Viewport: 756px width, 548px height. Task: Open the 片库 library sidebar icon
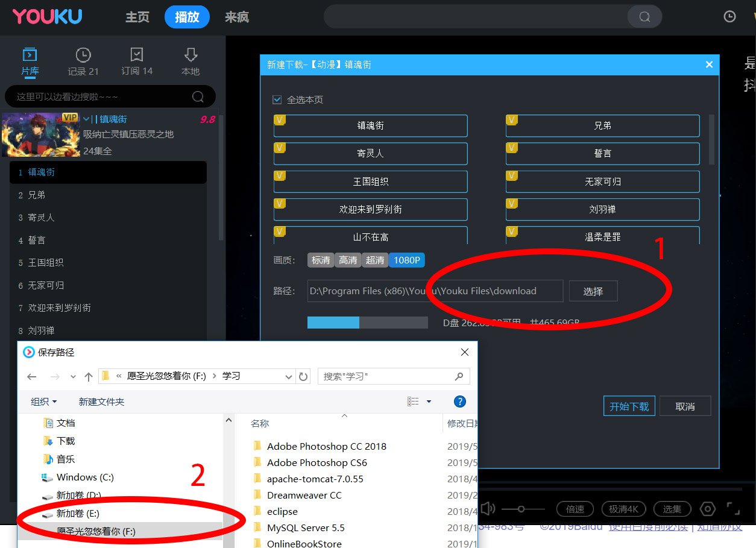click(30, 61)
